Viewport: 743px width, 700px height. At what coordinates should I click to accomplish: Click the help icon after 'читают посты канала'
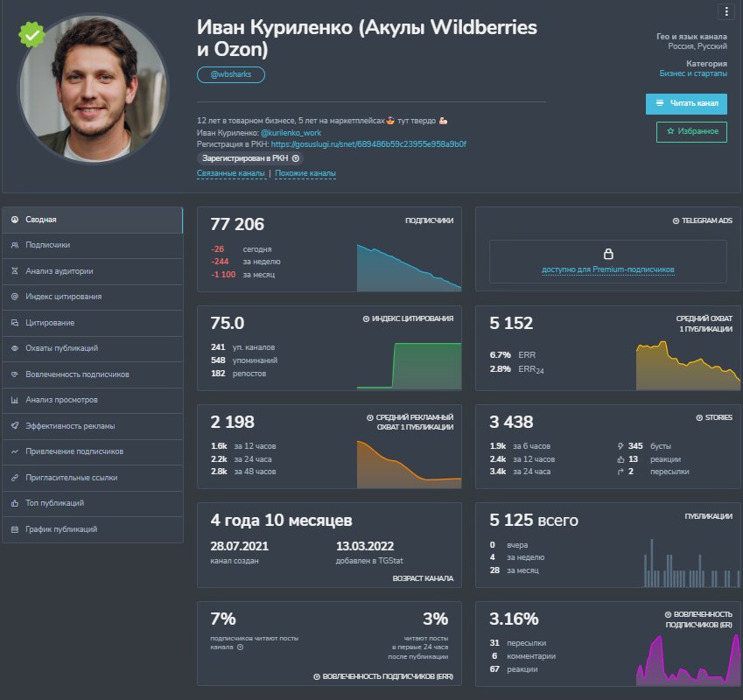pyautogui.click(x=241, y=647)
